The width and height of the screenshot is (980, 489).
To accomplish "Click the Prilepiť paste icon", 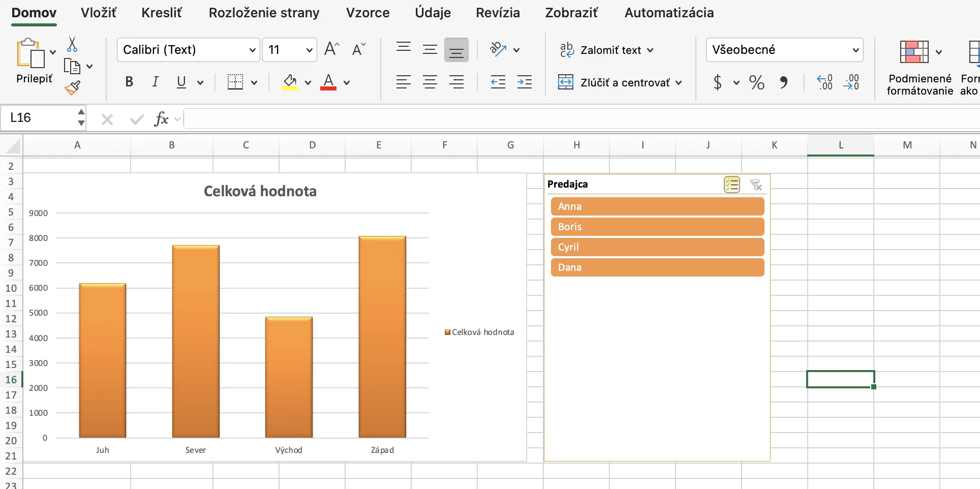I will click(30, 53).
